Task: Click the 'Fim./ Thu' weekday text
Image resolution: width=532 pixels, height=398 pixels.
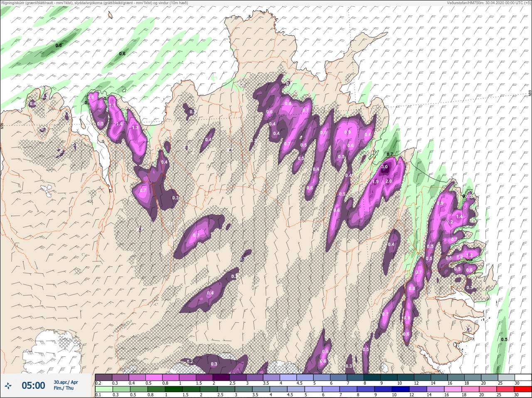Action: 64,388
